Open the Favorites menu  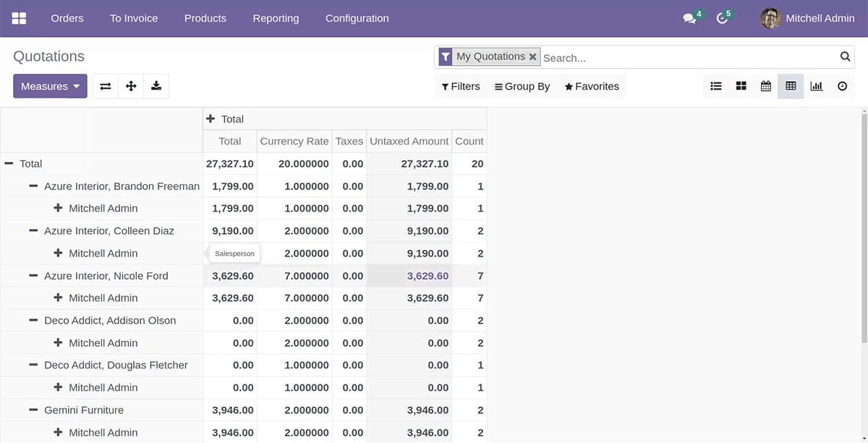592,86
